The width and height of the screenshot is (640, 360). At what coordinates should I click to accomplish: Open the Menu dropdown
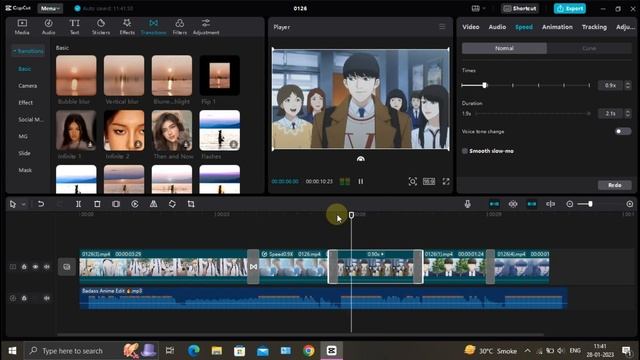(x=50, y=8)
